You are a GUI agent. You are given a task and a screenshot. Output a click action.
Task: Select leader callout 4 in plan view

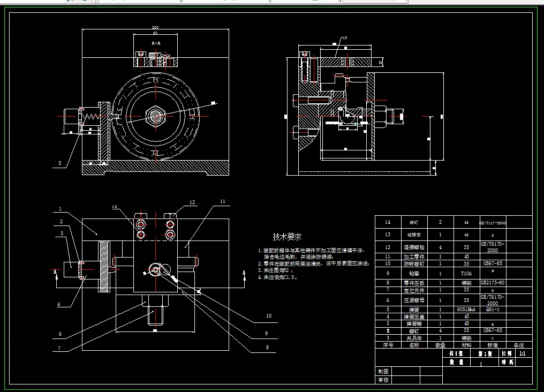click(59, 304)
